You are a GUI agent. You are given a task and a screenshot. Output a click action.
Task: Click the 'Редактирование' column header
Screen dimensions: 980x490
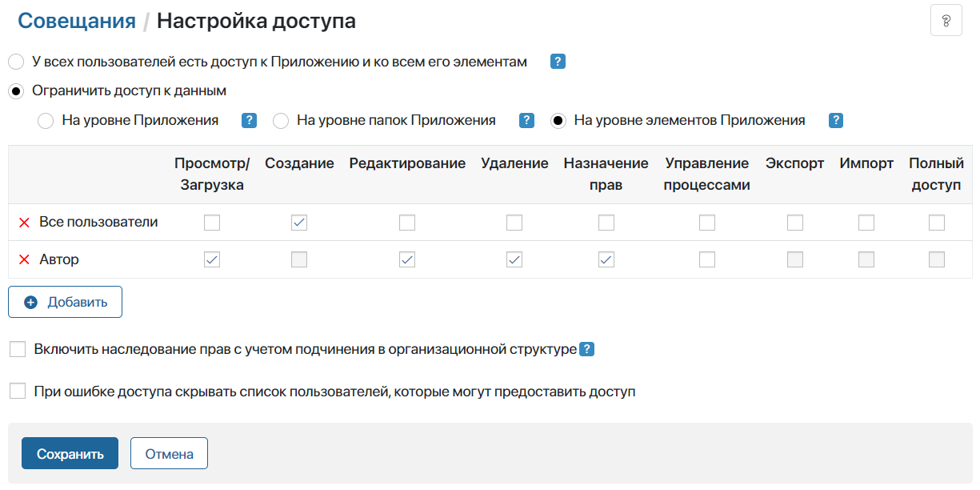tap(407, 163)
